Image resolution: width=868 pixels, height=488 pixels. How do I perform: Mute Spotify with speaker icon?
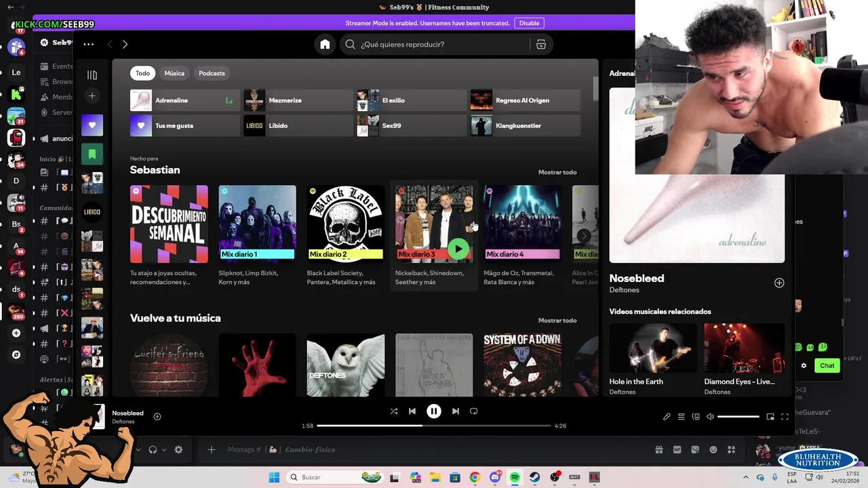click(710, 417)
